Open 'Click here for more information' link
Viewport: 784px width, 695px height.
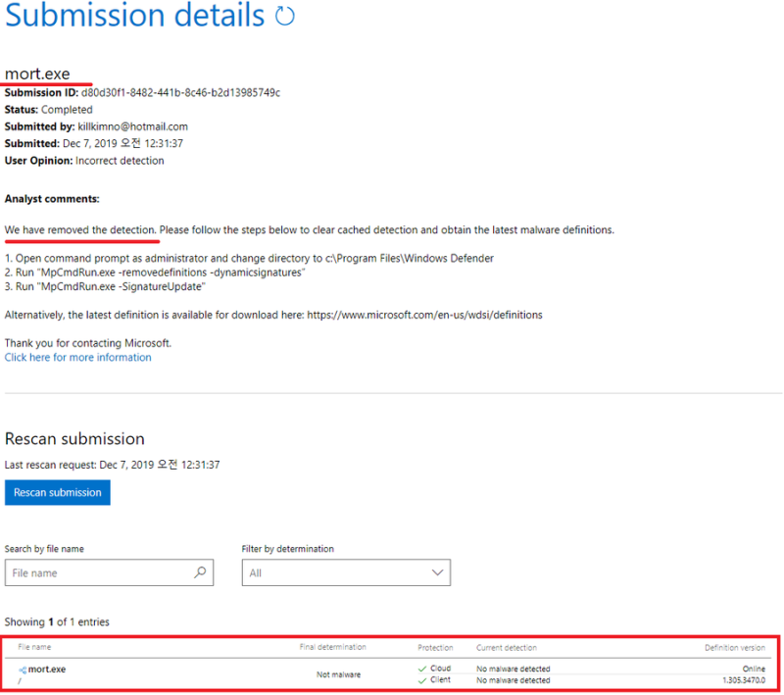pyautogui.click(x=77, y=358)
